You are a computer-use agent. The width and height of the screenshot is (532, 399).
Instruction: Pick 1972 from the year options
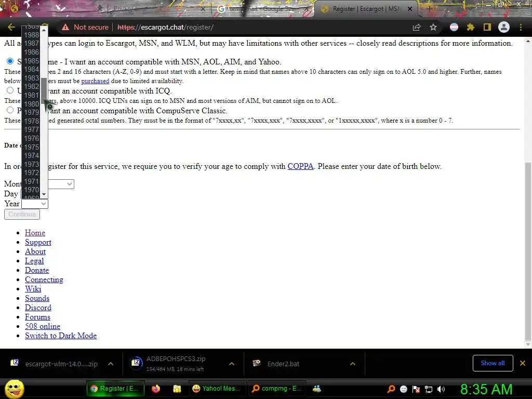(x=32, y=172)
